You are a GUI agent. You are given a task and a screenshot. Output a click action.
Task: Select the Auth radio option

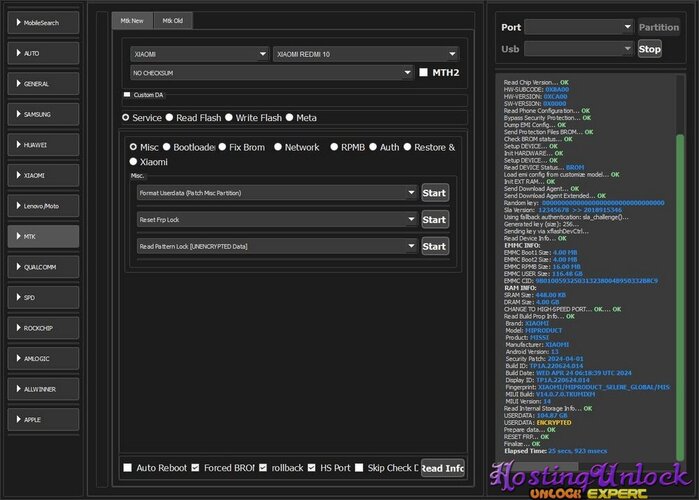tap(373, 147)
